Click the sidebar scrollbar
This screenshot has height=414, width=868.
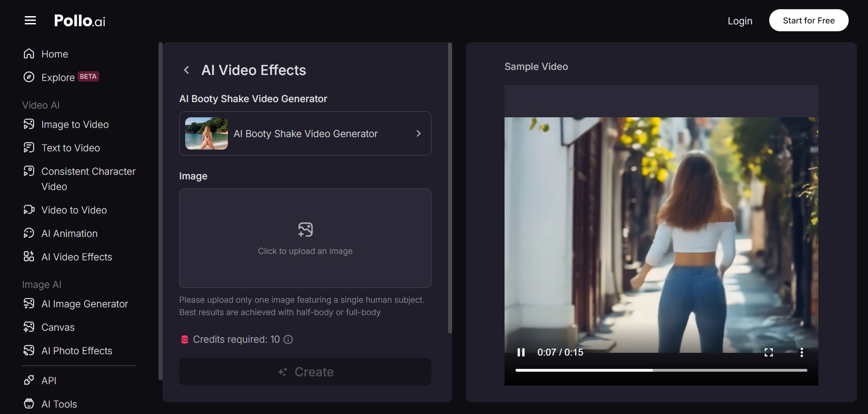160,211
